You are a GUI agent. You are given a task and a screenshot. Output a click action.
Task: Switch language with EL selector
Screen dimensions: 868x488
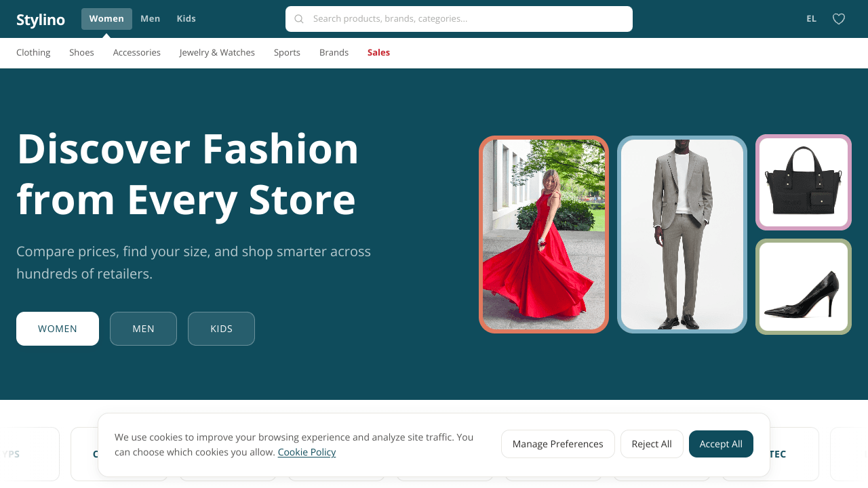click(811, 19)
